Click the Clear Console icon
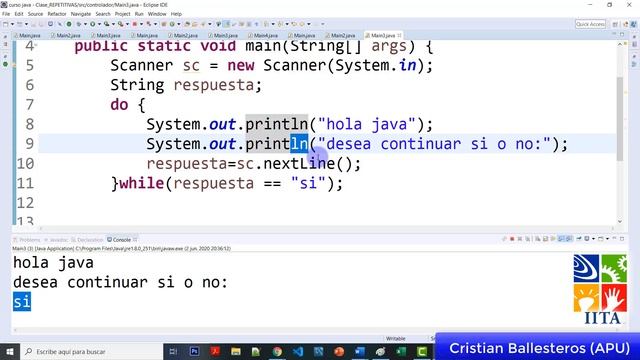This screenshot has height=360, width=640. coord(538,239)
